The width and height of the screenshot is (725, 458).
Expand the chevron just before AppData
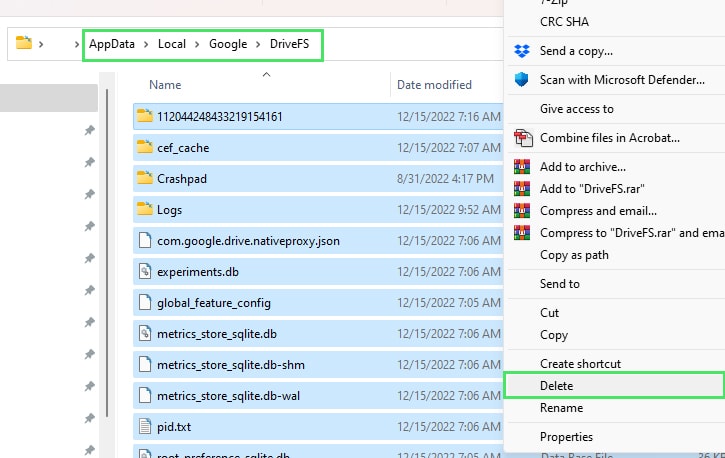coord(77,44)
